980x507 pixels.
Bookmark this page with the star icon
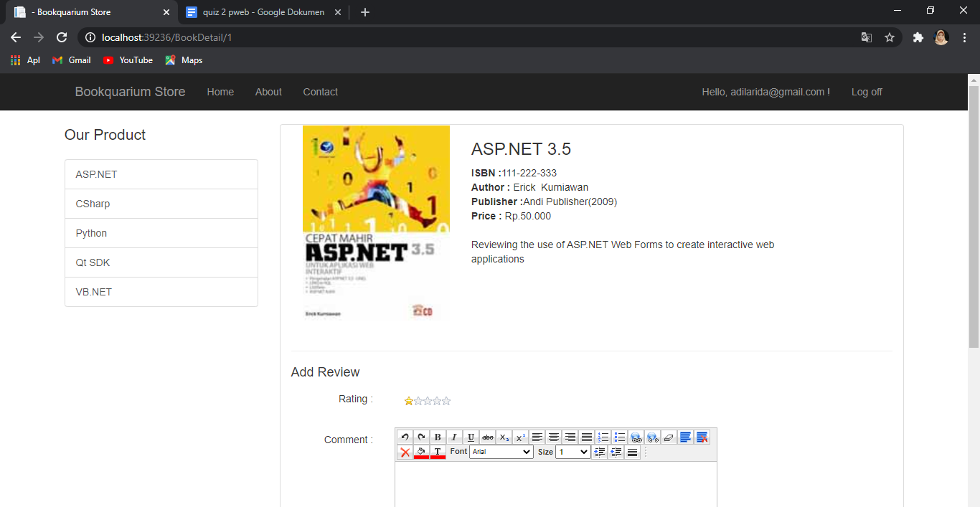point(890,37)
